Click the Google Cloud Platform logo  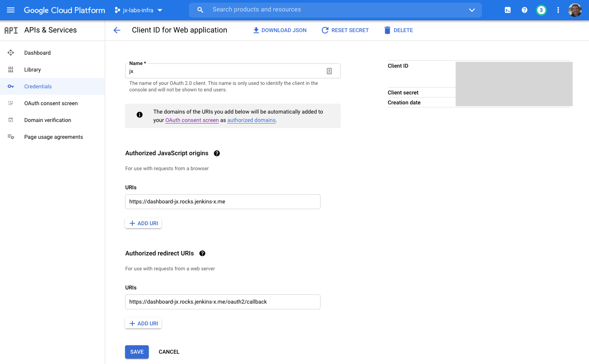pyautogui.click(x=64, y=10)
